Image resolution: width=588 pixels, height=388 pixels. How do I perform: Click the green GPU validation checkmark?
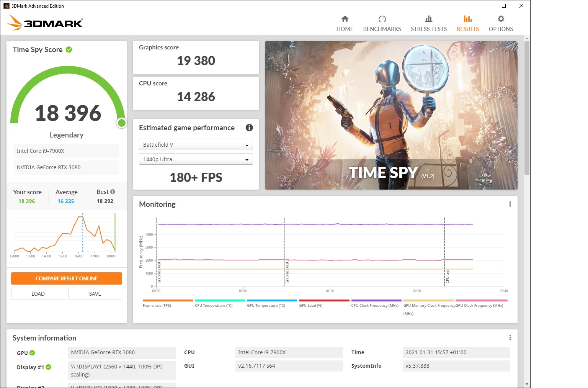coord(32,353)
